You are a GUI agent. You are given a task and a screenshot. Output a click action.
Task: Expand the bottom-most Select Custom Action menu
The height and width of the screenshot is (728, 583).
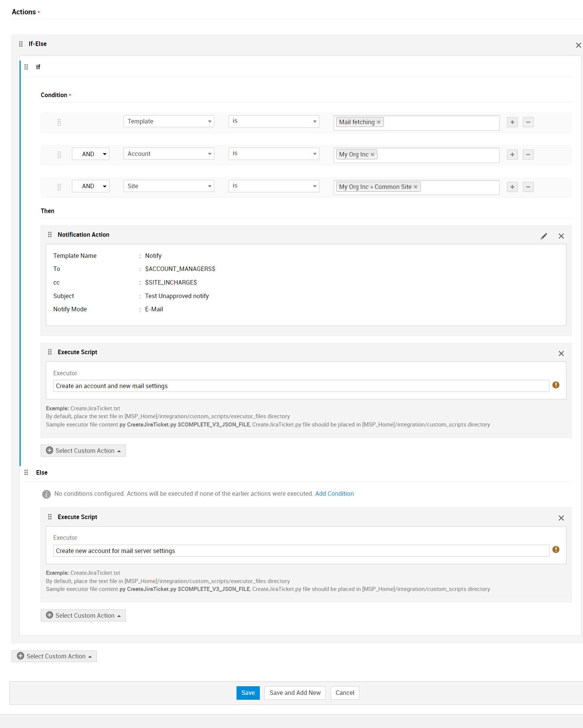[x=54, y=656]
